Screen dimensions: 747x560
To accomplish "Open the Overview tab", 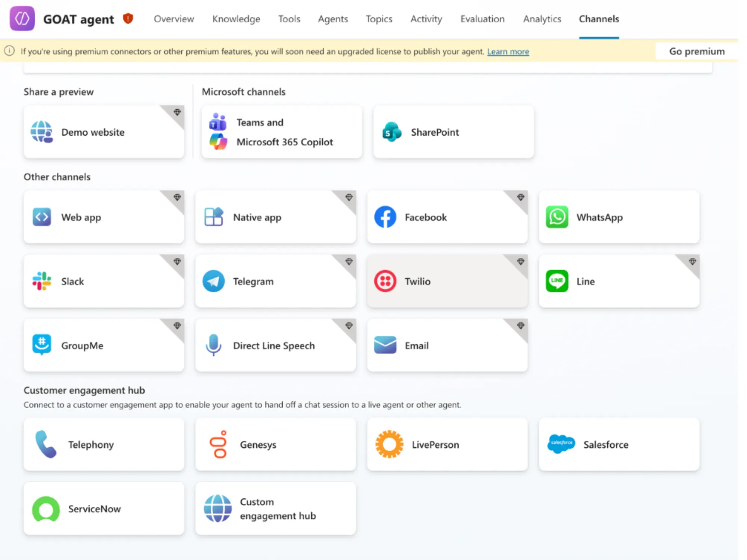I will coord(174,19).
